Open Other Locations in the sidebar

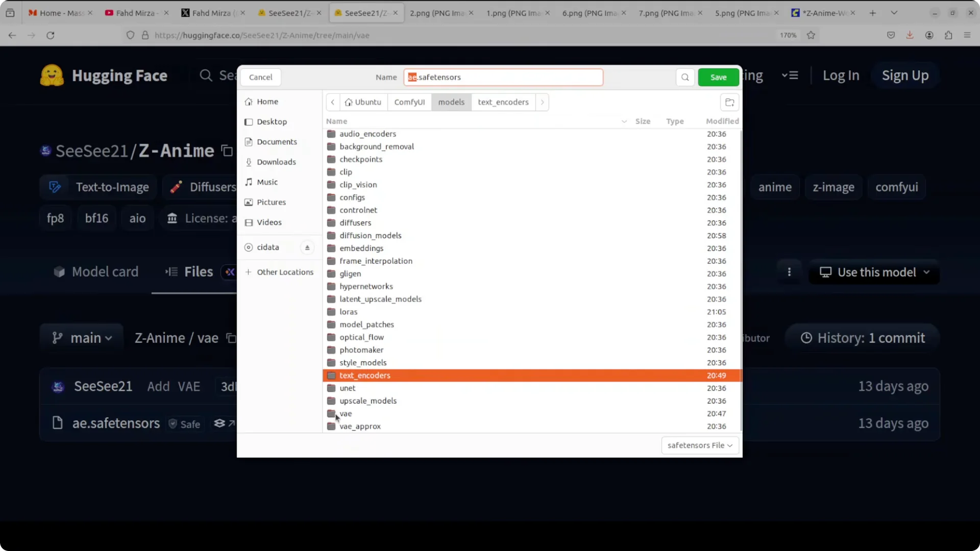(279, 272)
